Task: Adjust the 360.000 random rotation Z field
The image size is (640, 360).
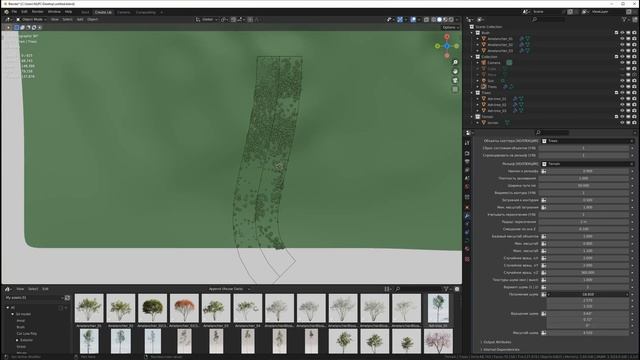Action: (x=588, y=273)
